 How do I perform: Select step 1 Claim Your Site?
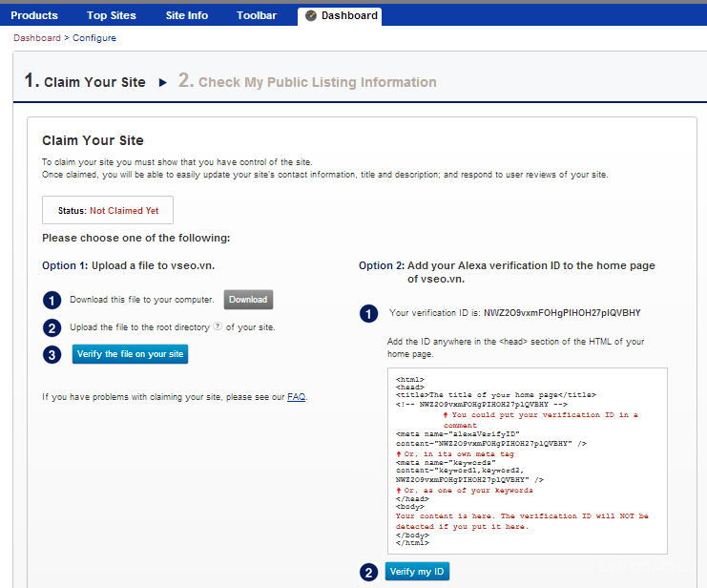coord(85,81)
